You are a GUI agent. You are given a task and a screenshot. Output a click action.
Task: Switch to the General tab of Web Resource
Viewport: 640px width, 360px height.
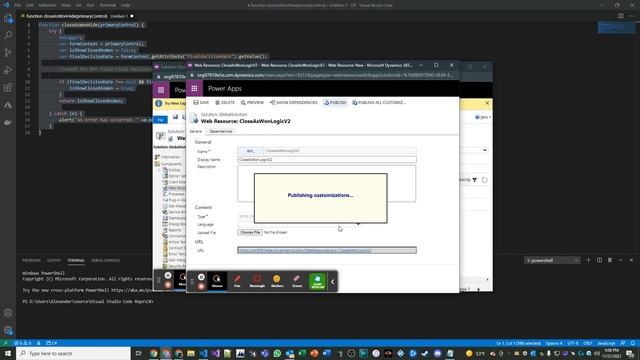click(196, 131)
